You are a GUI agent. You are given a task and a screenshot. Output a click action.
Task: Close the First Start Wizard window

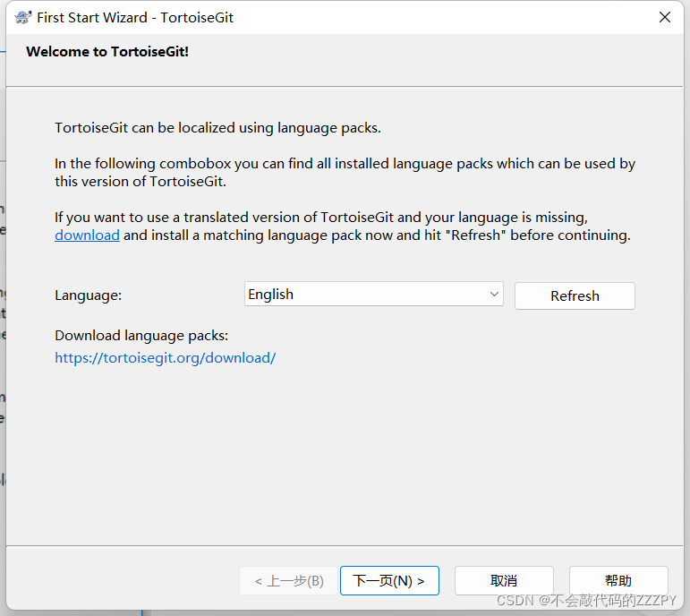pos(664,17)
